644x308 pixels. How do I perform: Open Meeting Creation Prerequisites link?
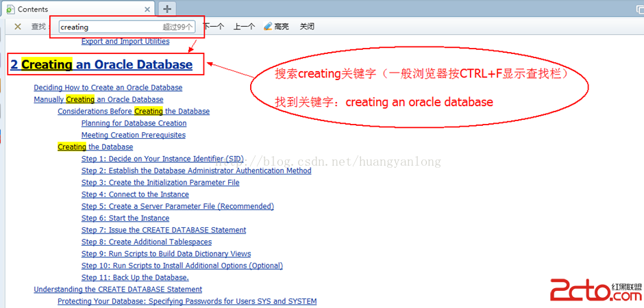pyautogui.click(x=134, y=135)
